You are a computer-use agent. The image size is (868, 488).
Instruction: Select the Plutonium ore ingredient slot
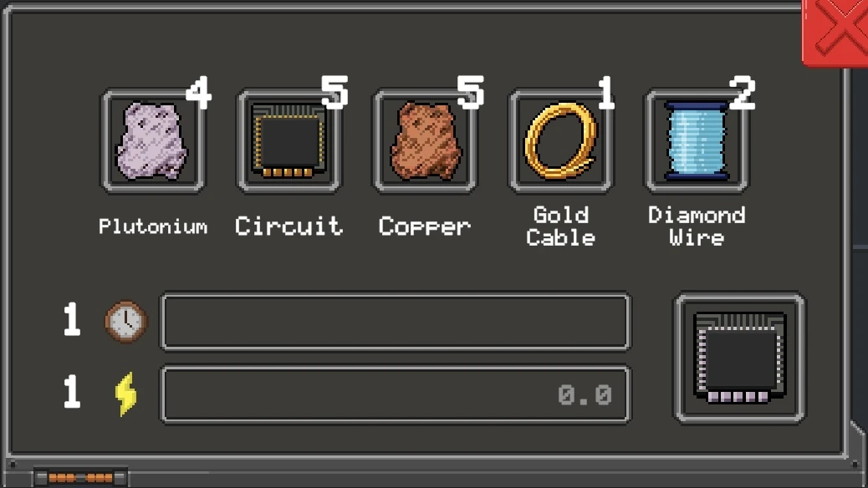tap(153, 142)
